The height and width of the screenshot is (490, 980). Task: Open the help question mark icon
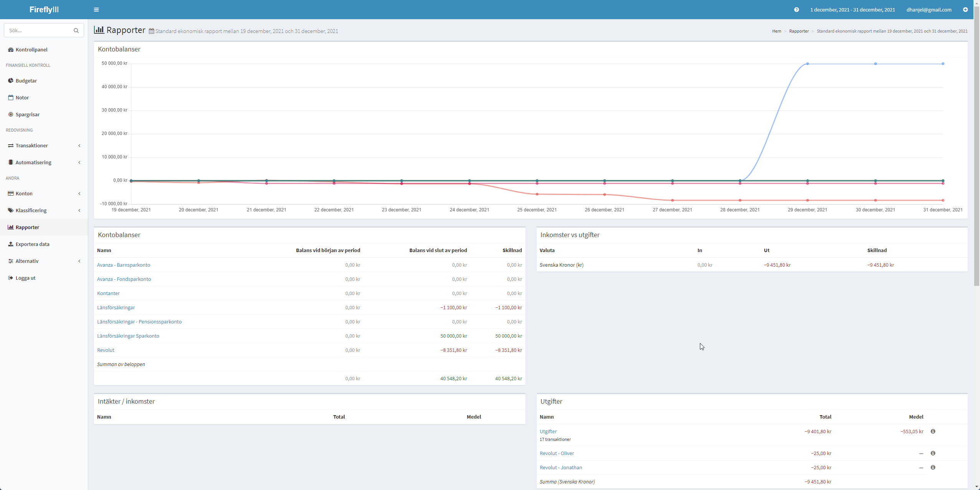point(797,10)
